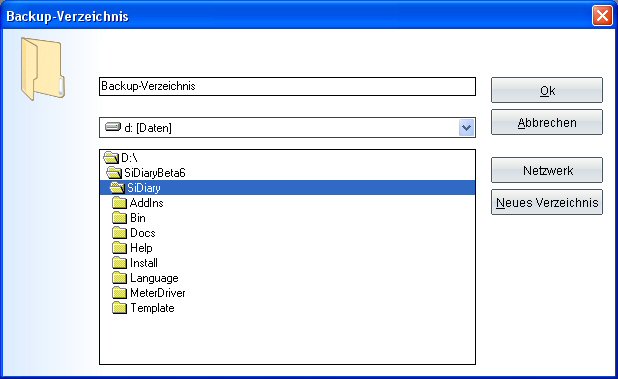Select the Docs folder
Viewport: 618px width, 379px height.
(x=287, y=233)
